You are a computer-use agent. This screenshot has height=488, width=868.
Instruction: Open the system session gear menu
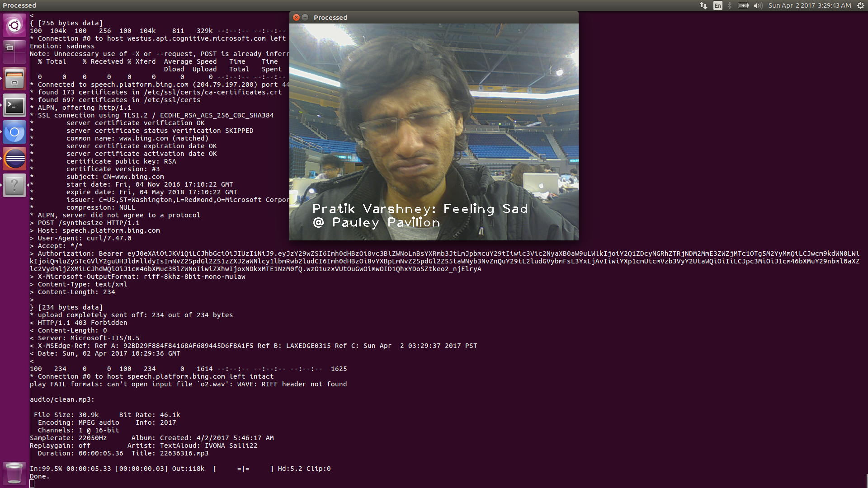(860, 5)
